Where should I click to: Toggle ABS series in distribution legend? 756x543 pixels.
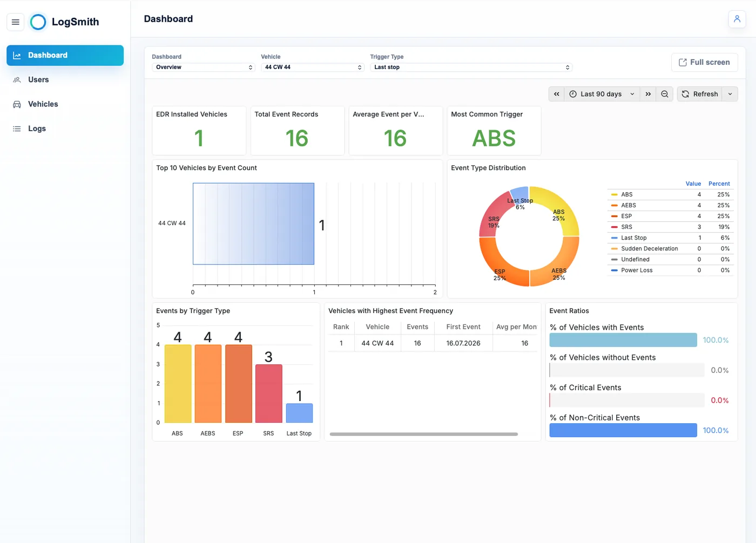[626, 194]
